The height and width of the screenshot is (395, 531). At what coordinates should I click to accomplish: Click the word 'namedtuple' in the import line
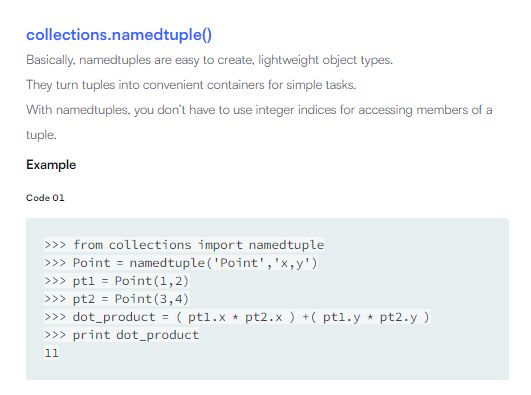coord(286,245)
